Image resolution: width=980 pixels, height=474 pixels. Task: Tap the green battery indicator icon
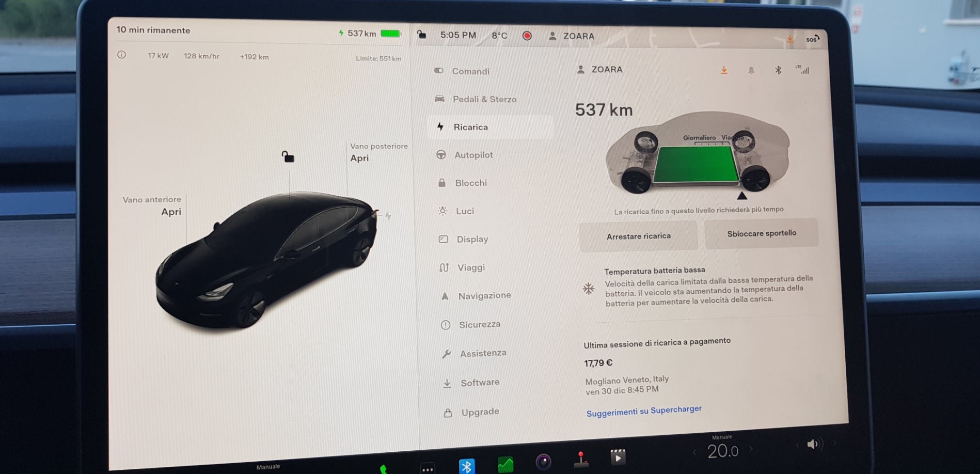tap(390, 34)
